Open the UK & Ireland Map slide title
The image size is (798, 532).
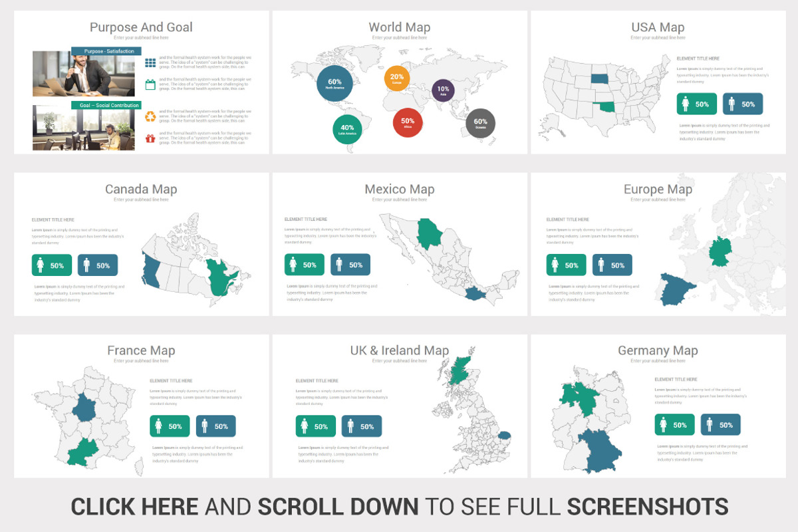click(x=400, y=350)
